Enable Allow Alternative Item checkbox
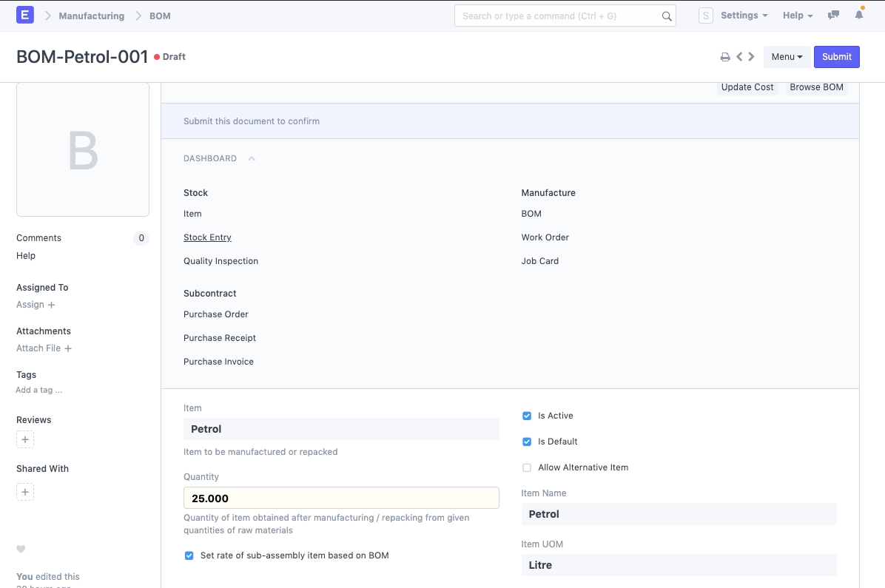This screenshot has height=588, width=885. tap(527, 467)
